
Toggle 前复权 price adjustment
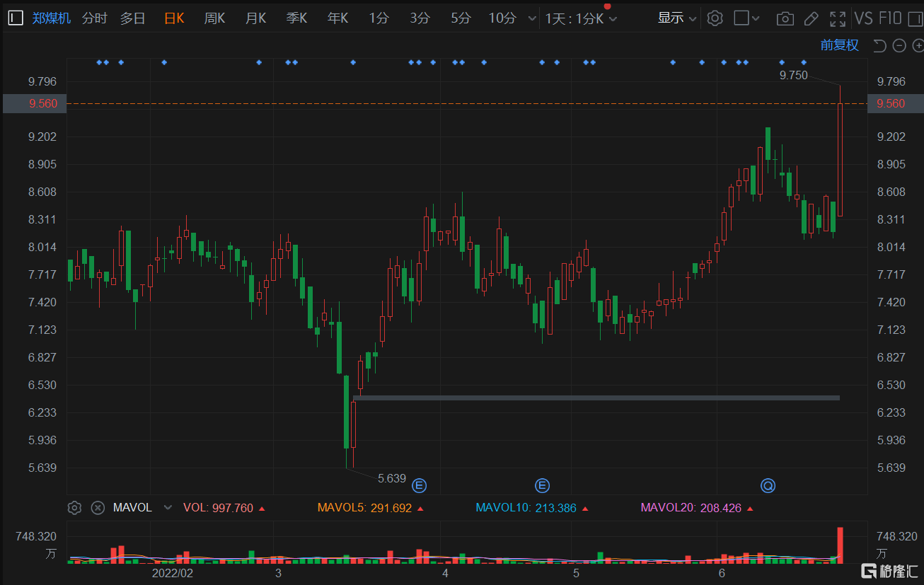pos(839,45)
